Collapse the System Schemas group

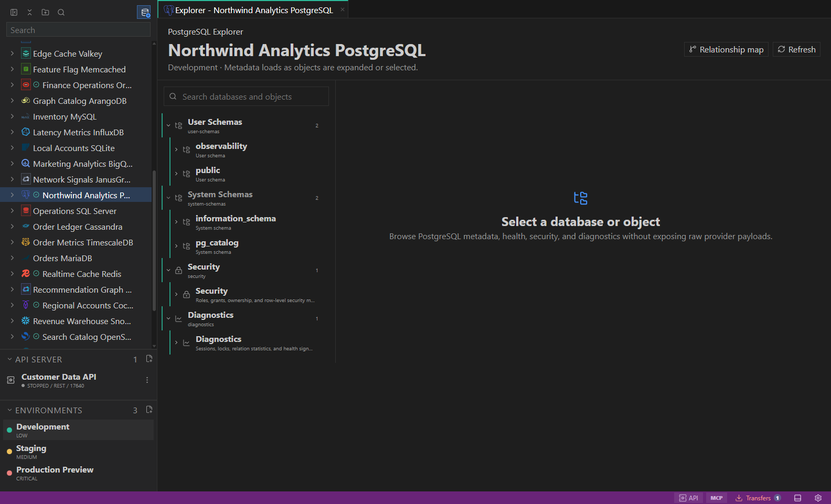click(168, 198)
